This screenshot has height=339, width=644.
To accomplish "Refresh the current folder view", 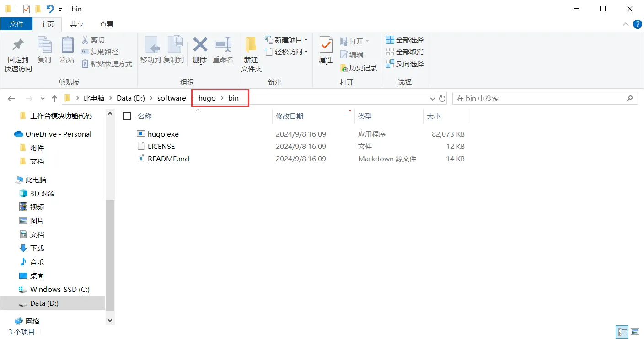I will click(442, 98).
